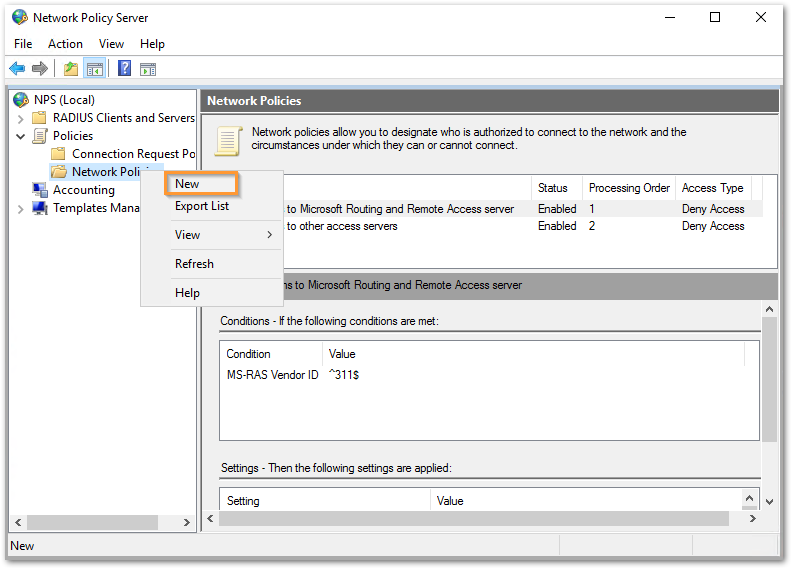Open the Action menu in menu bar
The image size is (792, 569).
(x=65, y=44)
